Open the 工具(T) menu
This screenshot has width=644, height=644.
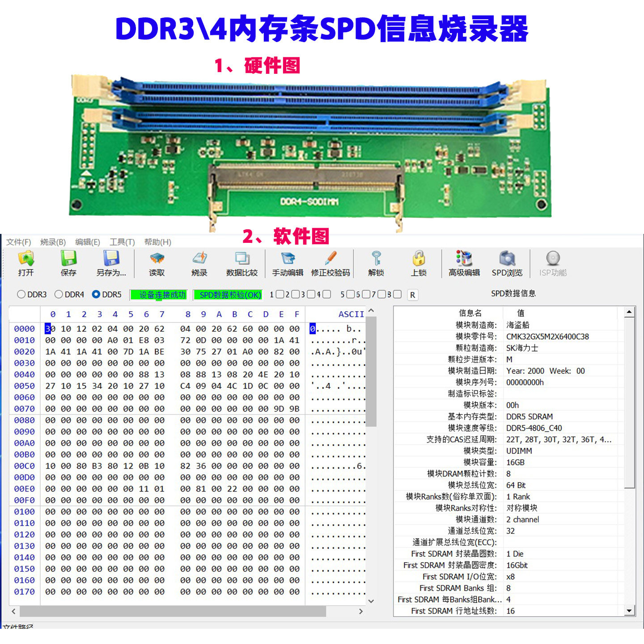coord(122,242)
